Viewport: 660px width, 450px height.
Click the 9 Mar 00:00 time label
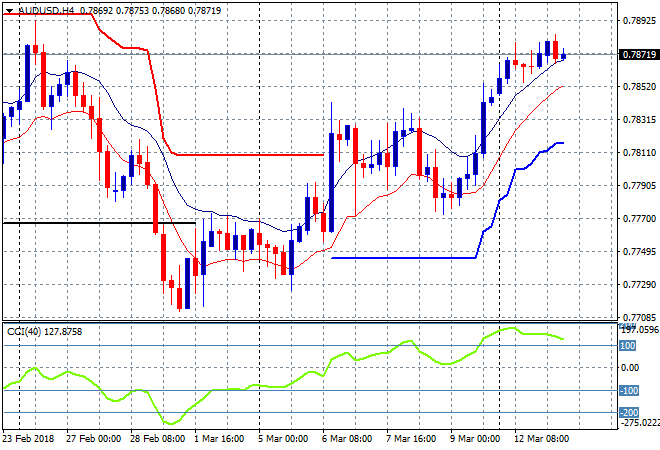475,439
